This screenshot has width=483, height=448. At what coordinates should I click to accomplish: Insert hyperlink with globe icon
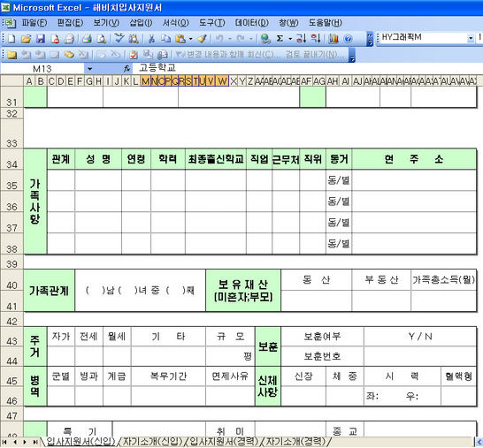coord(265,39)
